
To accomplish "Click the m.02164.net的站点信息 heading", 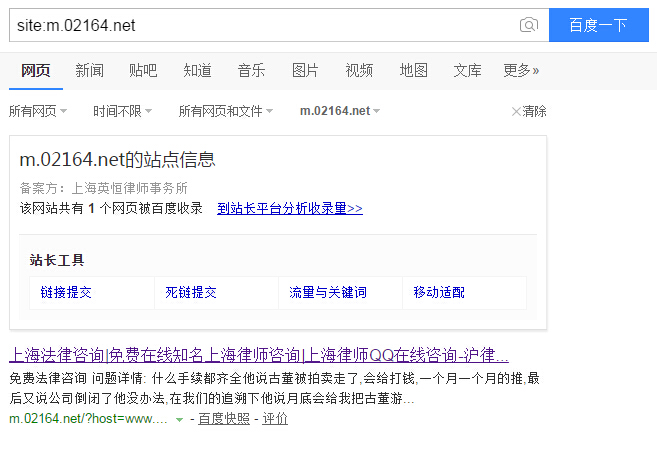I will pos(117,160).
